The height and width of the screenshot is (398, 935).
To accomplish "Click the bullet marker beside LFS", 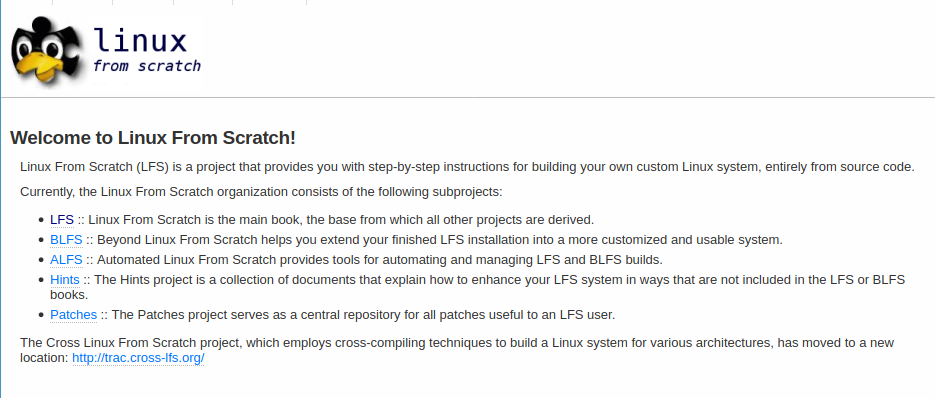I will tap(41, 220).
